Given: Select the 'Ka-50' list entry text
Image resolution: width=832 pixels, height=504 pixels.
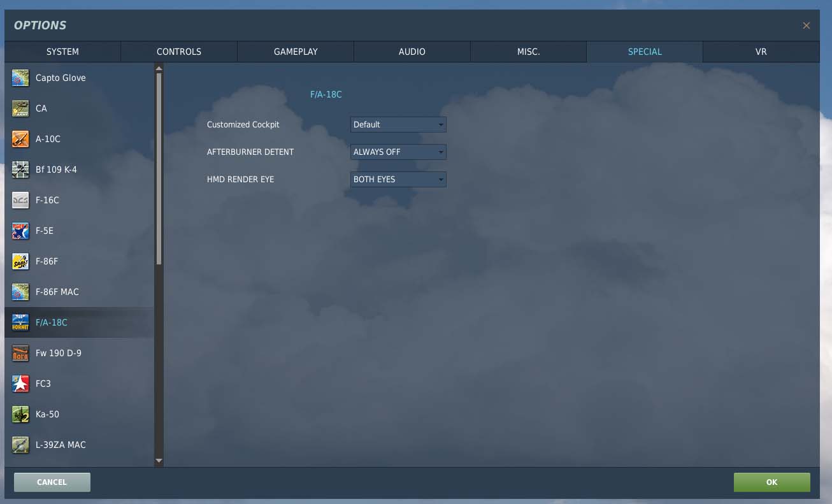Looking at the screenshot, I should (x=47, y=414).
